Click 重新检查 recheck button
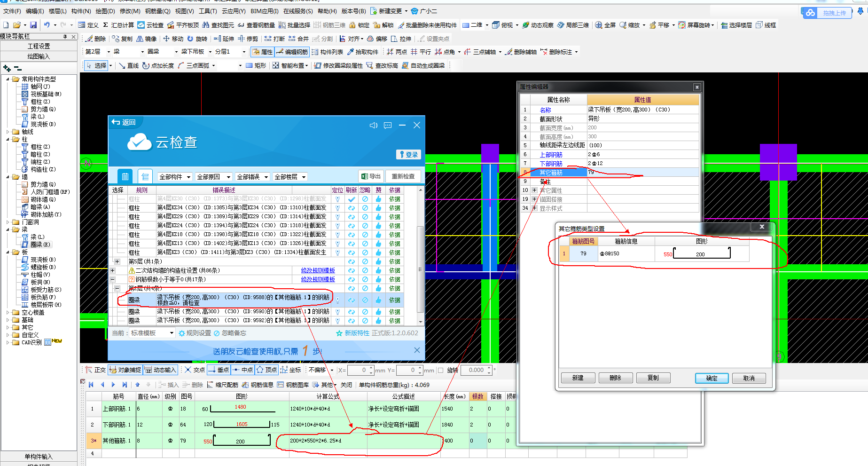Viewport: 868px width, 466px height. [403, 176]
